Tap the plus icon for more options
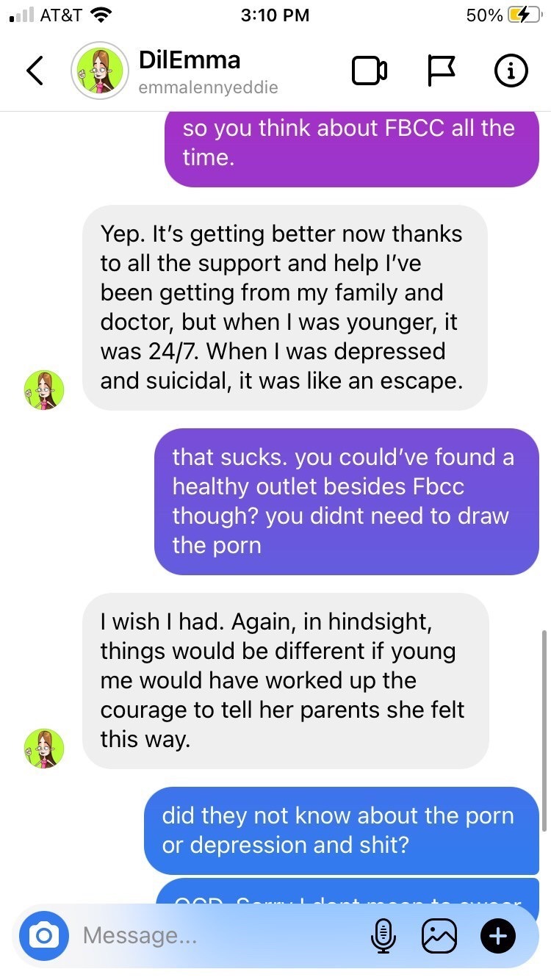 [x=498, y=935]
